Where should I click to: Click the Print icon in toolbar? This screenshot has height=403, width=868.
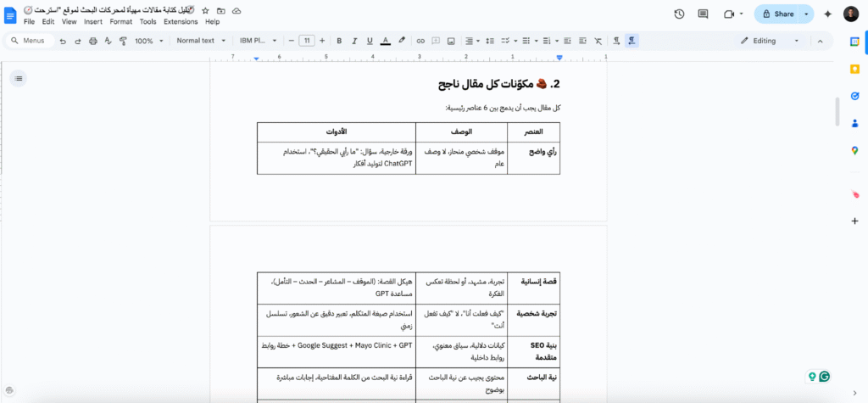tap(92, 41)
